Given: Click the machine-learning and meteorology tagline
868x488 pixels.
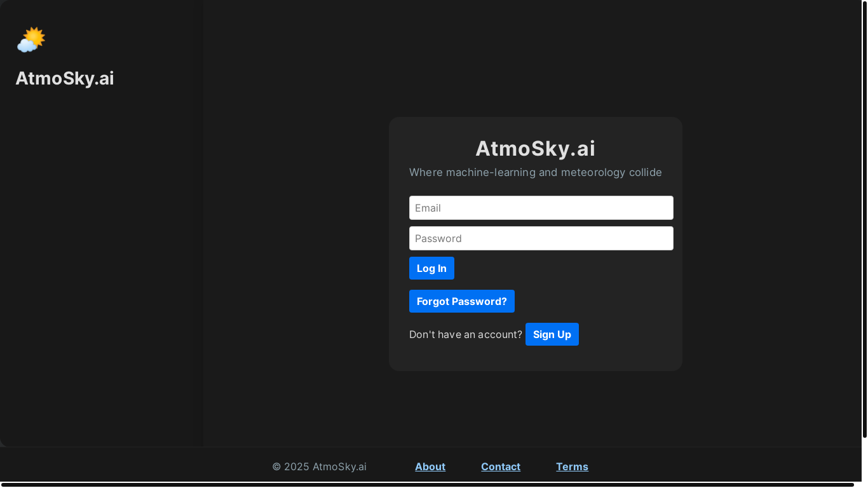Looking at the screenshot, I should [x=536, y=172].
